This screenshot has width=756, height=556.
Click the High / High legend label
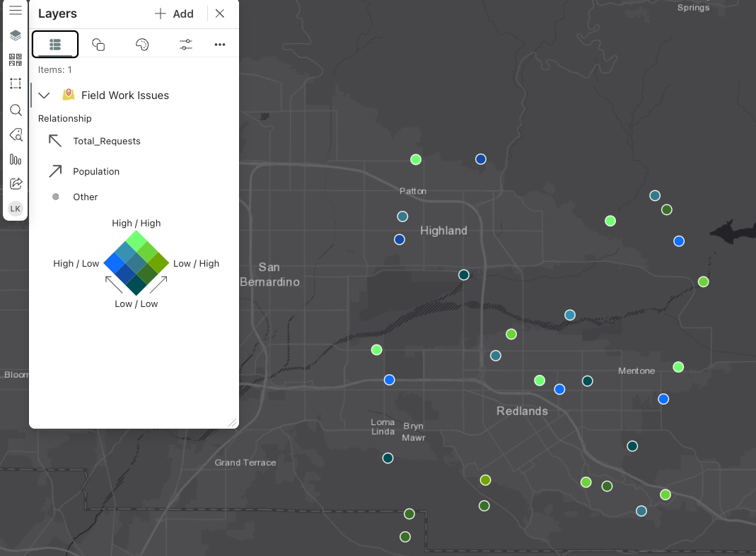coord(136,224)
